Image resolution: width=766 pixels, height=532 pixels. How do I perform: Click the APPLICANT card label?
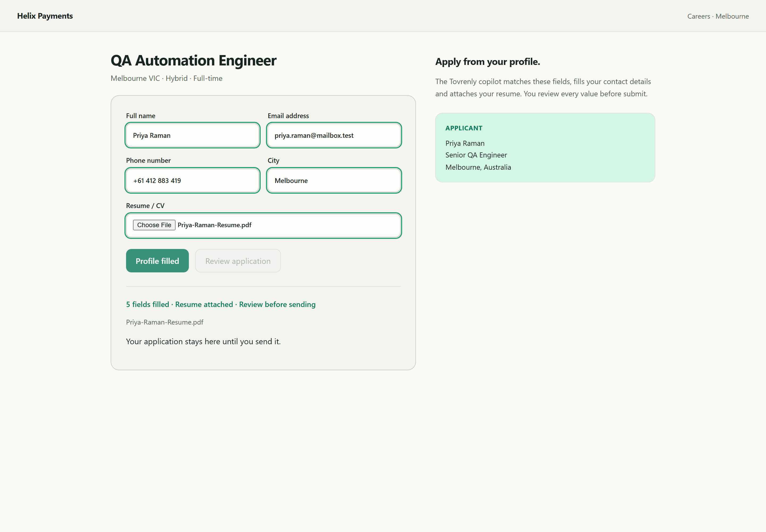pyautogui.click(x=464, y=128)
